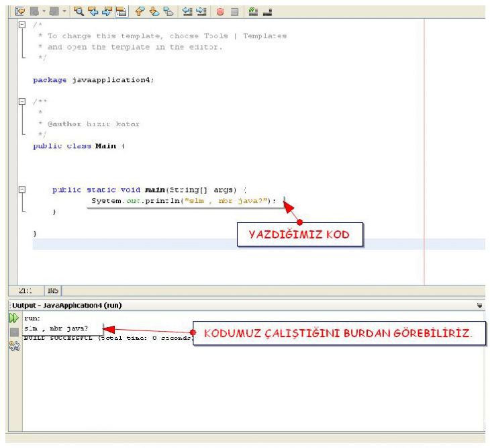Image resolution: width=490 pixels, height=448 pixels.
Task: Re-run with different parameters icon
Action: [x=14, y=346]
